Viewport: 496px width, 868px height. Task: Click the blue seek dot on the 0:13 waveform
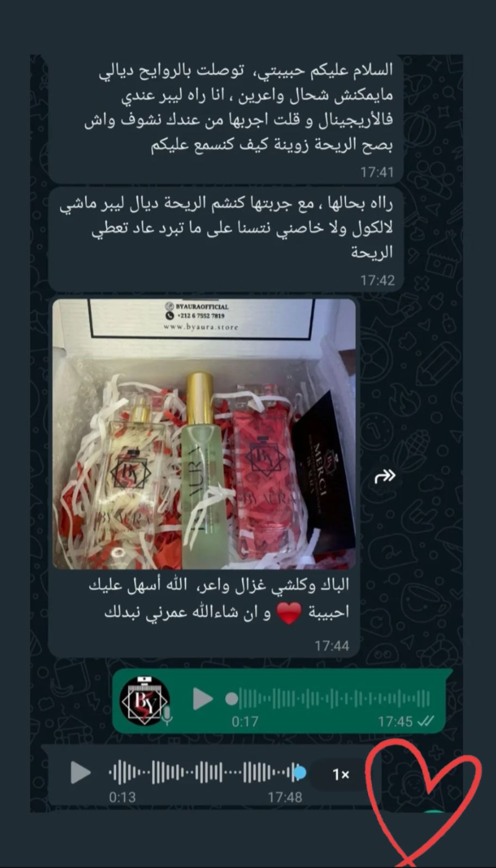(x=300, y=773)
